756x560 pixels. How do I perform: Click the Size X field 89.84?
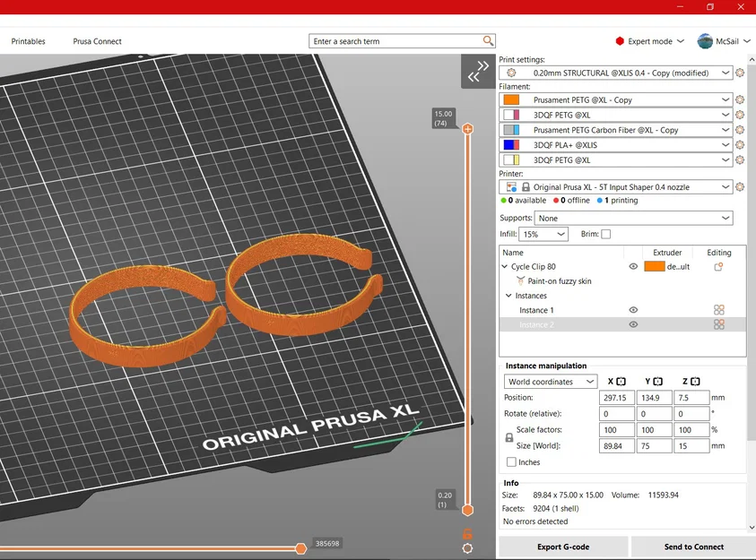[x=617, y=446]
